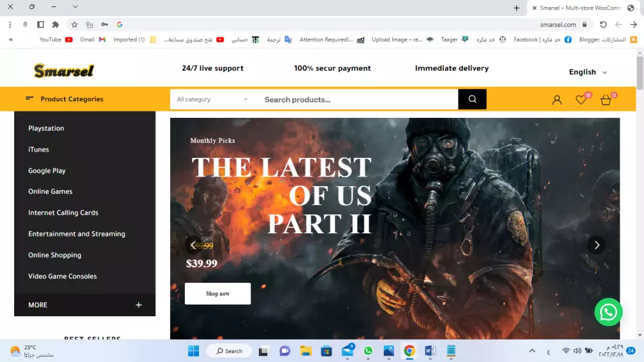644x362 pixels.
Task: Open the All category dropdown
Action: click(212, 99)
